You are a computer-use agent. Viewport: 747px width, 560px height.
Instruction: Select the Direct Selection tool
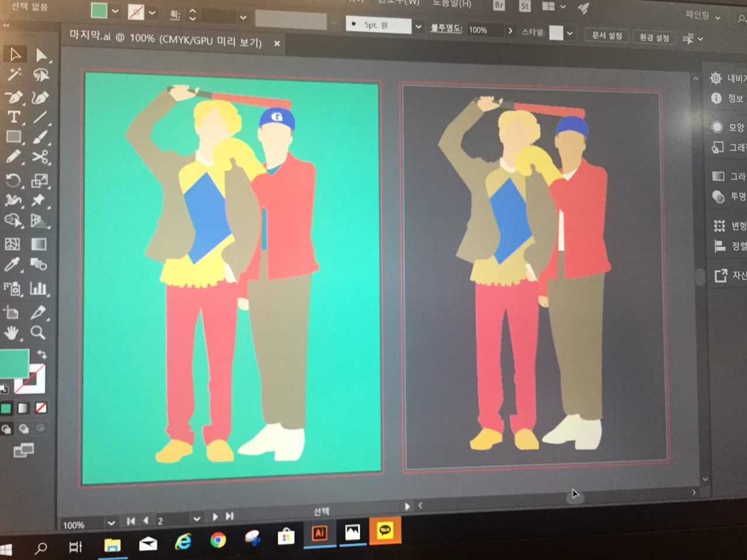41,55
